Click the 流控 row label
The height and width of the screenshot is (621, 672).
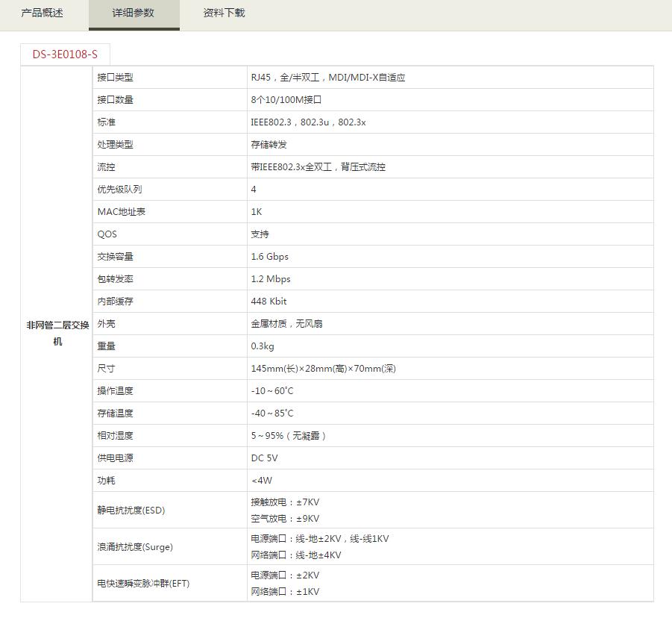coord(106,167)
